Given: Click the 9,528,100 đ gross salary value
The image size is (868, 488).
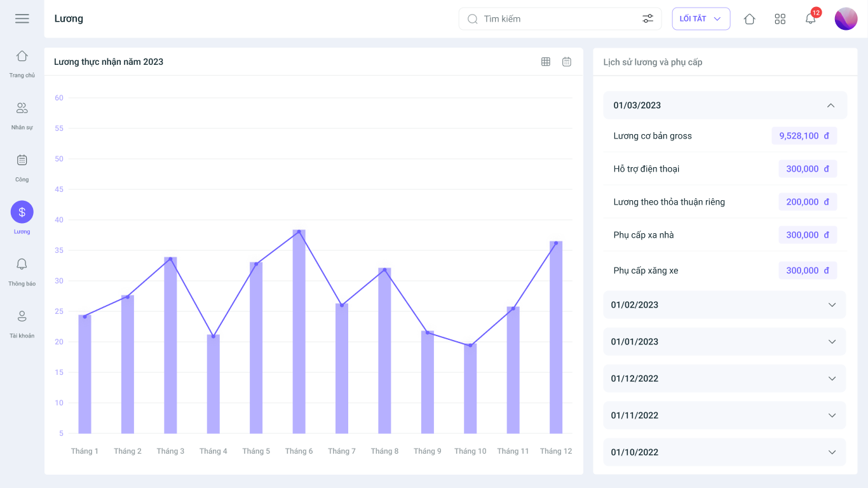Looking at the screenshot, I should (804, 136).
